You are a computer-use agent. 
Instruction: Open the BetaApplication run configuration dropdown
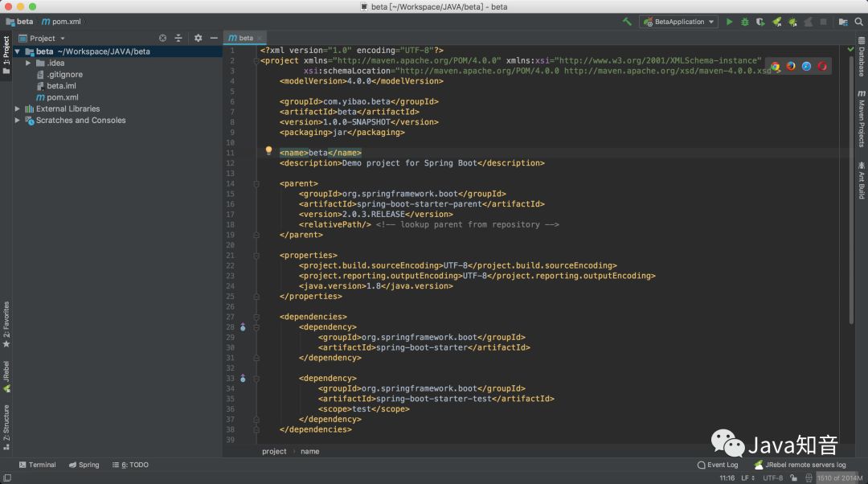pos(679,22)
